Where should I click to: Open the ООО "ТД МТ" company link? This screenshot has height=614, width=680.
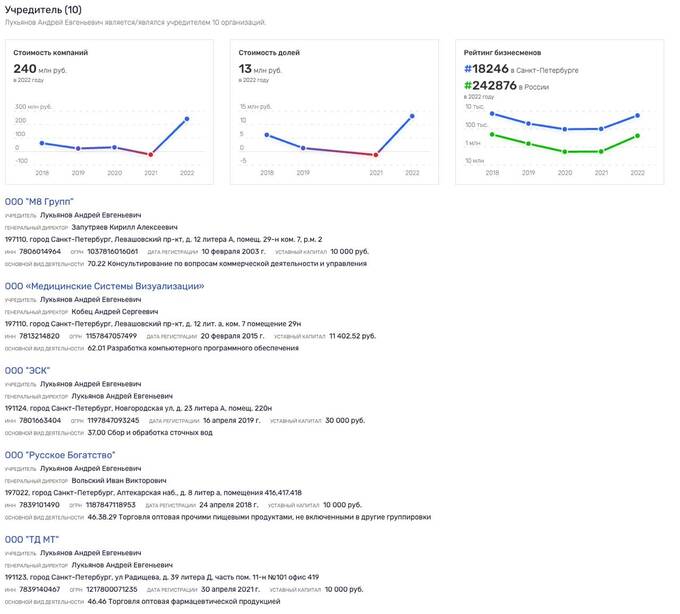(32, 539)
